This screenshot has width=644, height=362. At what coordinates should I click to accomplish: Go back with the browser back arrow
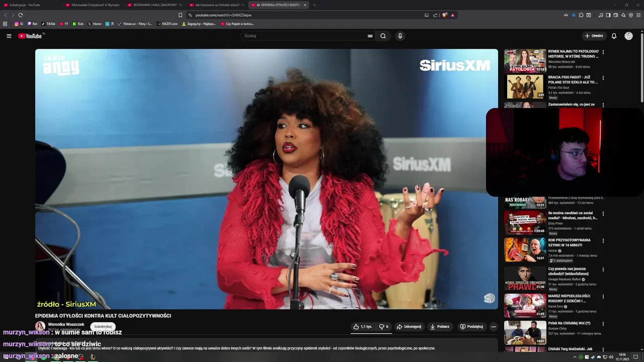[x=6, y=15]
